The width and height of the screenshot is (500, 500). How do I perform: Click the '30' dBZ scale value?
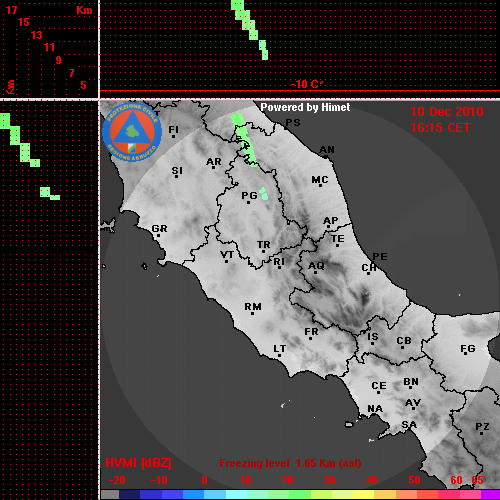coord(329,480)
